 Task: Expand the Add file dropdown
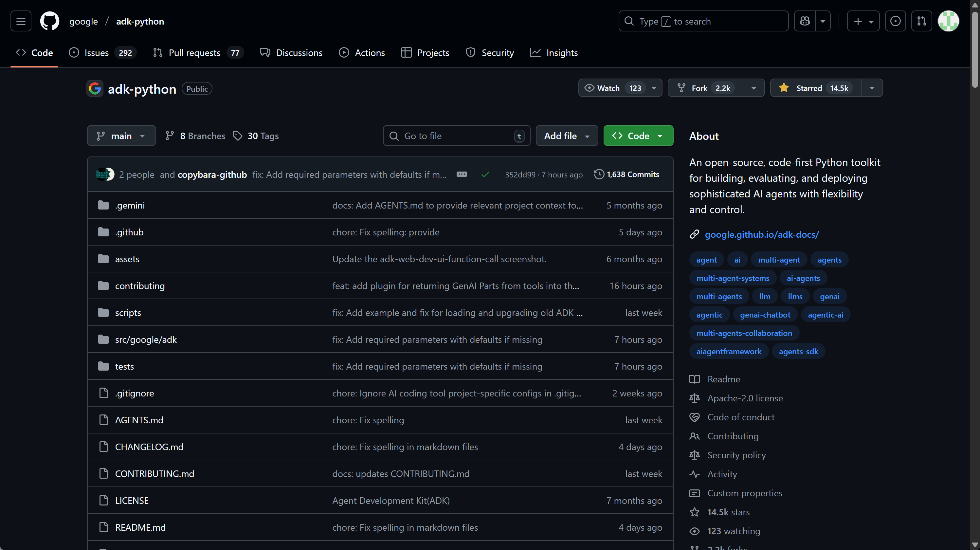(x=567, y=136)
